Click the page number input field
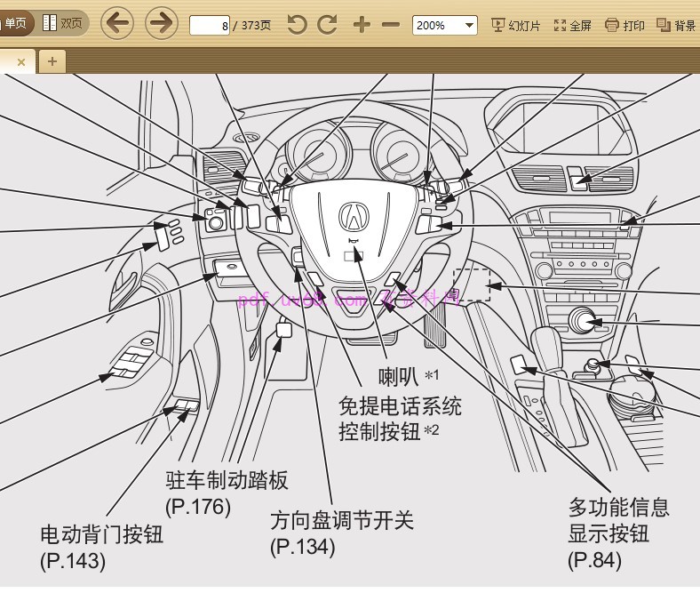The height and width of the screenshot is (593, 700). click(x=210, y=26)
